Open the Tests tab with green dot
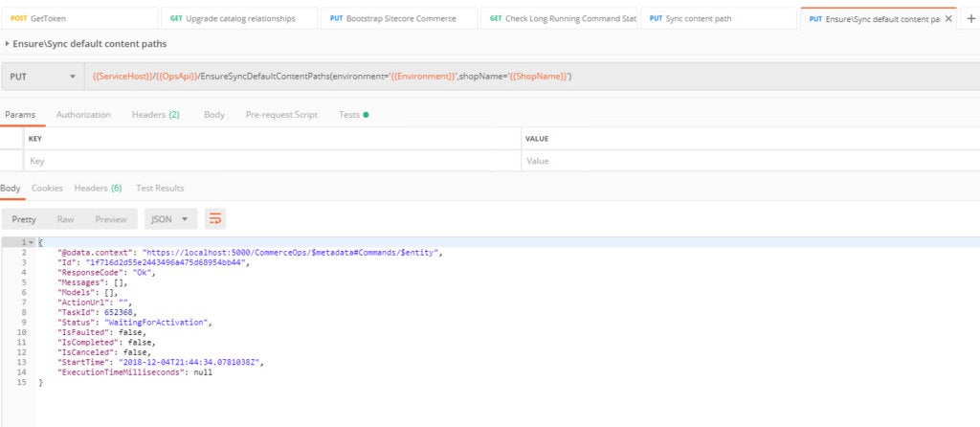The width and height of the screenshot is (980, 427). click(x=353, y=115)
